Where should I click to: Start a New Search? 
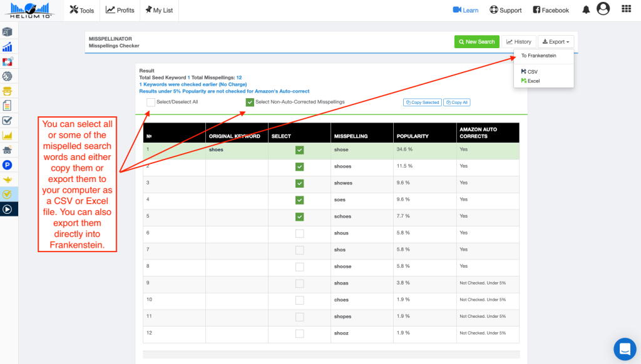(x=476, y=42)
